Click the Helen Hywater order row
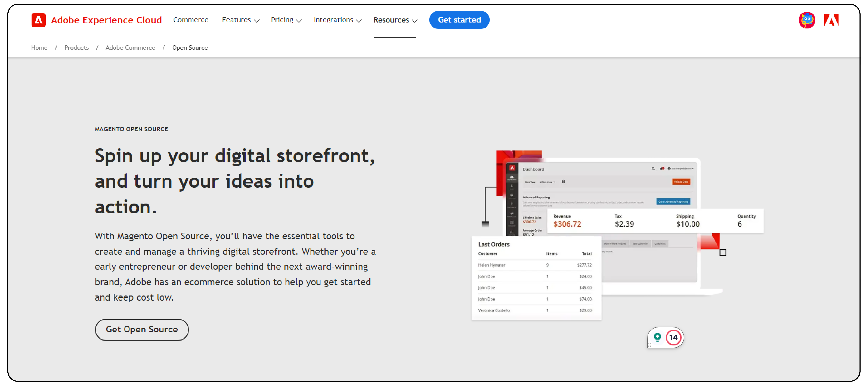Image resolution: width=868 pixels, height=386 pixels. click(x=535, y=265)
